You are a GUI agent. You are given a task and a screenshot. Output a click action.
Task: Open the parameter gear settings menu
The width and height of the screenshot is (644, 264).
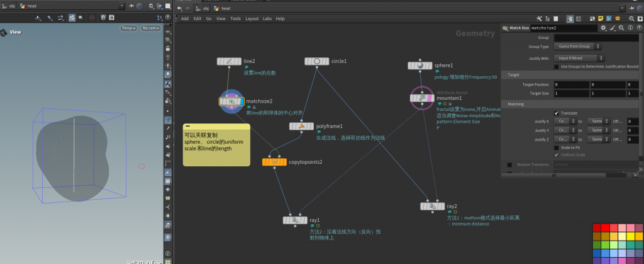coord(603,28)
